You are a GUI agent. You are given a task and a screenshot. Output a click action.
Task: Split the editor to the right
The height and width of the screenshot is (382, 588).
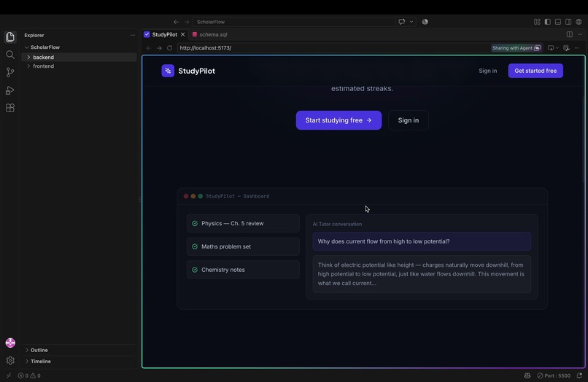tap(570, 34)
